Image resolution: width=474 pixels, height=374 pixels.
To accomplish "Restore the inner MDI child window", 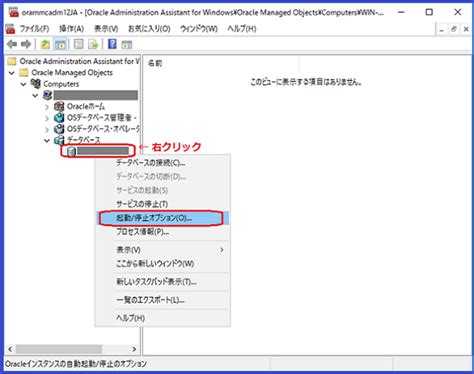I will click(x=454, y=29).
